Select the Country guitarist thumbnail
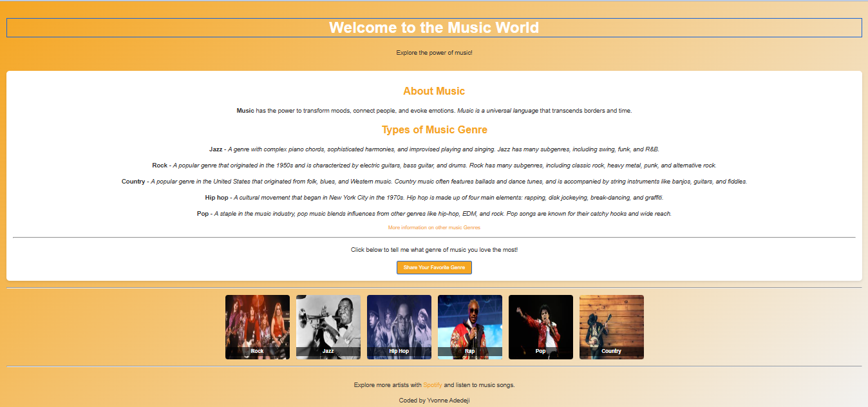Image resolution: width=868 pixels, height=407 pixels. point(611,327)
